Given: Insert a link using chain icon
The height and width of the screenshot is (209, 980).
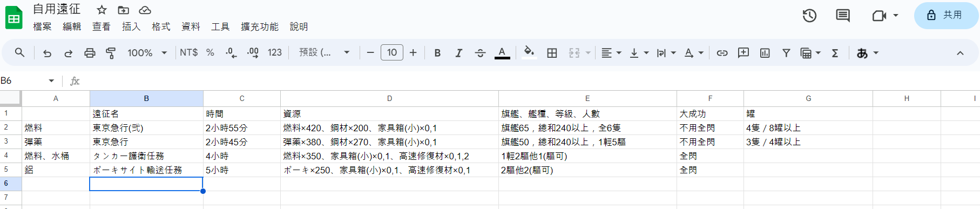Looking at the screenshot, I should (x=722, y=53).
